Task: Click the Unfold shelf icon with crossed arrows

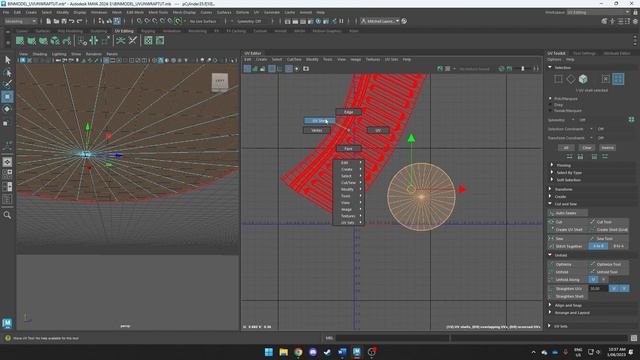Action: 121,40
